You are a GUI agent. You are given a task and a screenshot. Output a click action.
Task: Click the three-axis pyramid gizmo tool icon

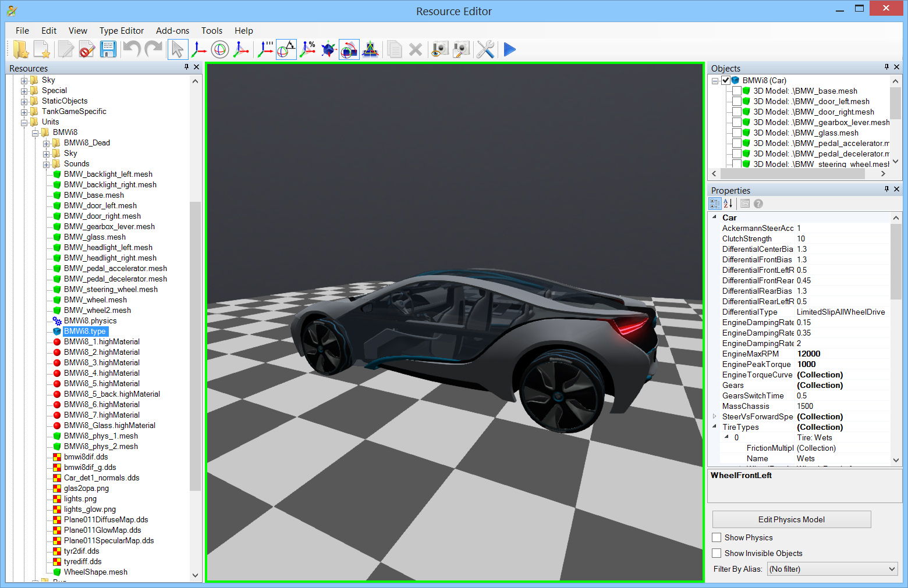pyautogui.click(x=242, y=49)
